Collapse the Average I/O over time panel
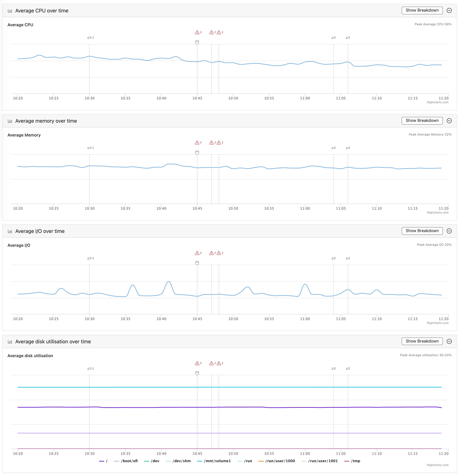 449,231
